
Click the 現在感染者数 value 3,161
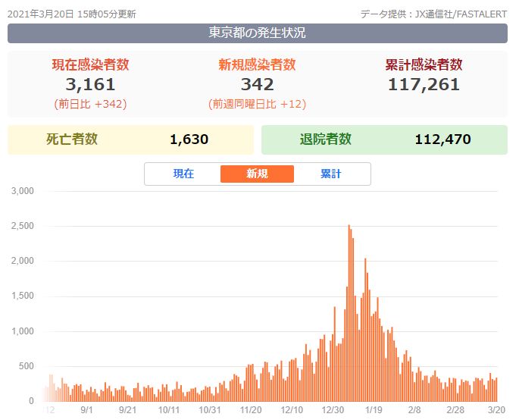90,84
